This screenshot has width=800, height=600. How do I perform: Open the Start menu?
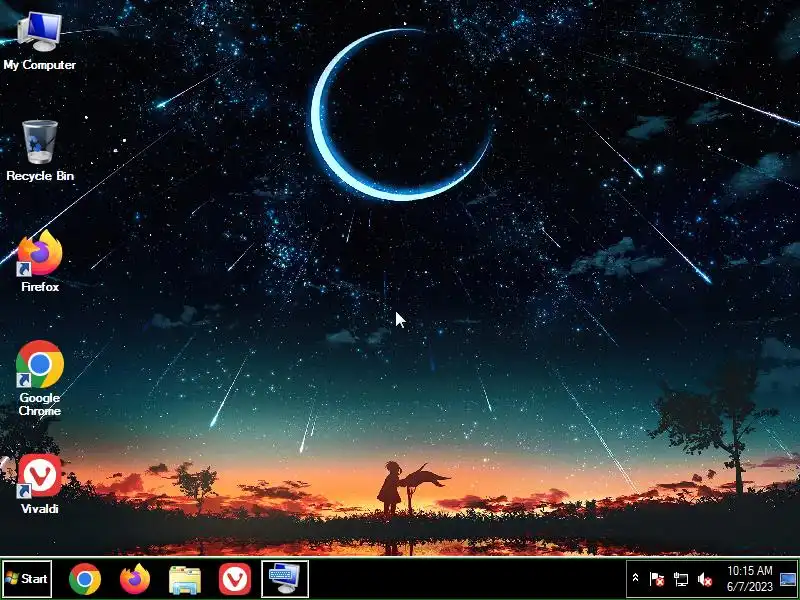coord(27,579)
